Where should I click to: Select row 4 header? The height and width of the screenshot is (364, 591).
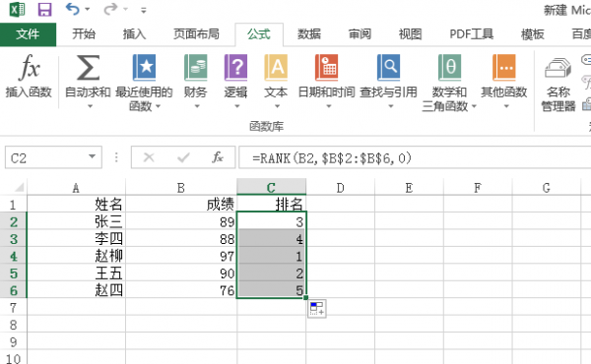pyautogui.click(x=13, y=257)
